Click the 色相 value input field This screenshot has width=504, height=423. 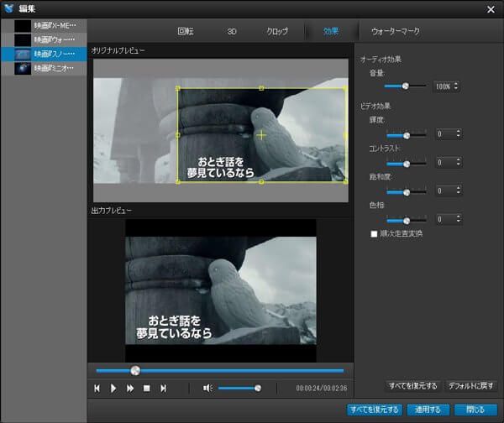click(x=445, y=219)
